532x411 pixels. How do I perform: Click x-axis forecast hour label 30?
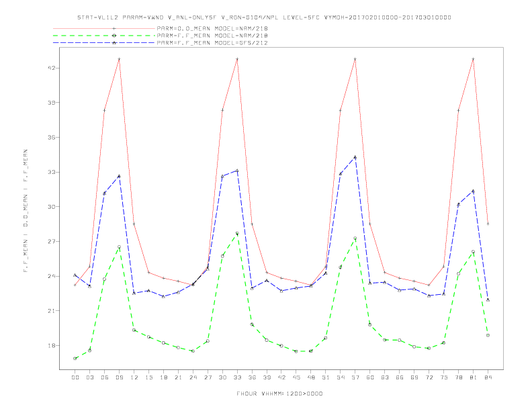(x=222, y=377)
